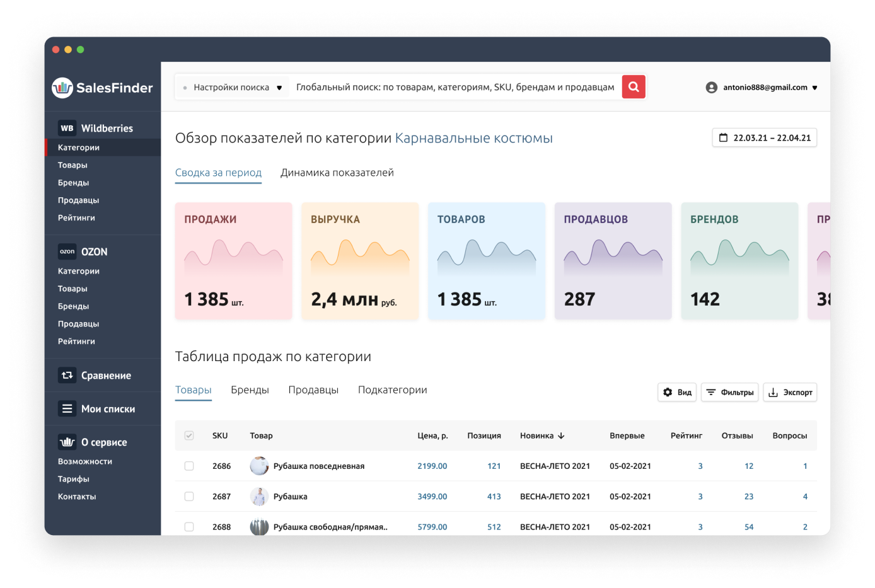Viewport: 875px width, 588px height.
Task: Open Сравнение via its arrows icon
Action: [x=67, y=376]
